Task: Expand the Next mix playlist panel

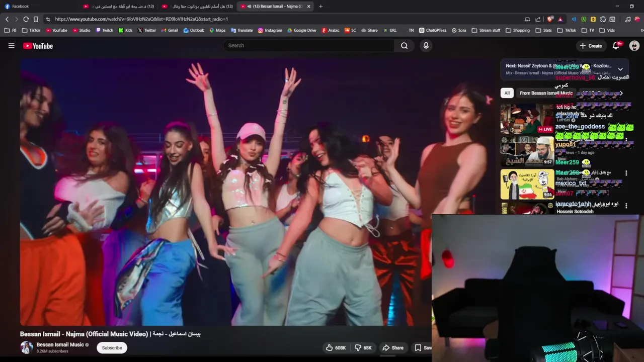Action: 620,69
